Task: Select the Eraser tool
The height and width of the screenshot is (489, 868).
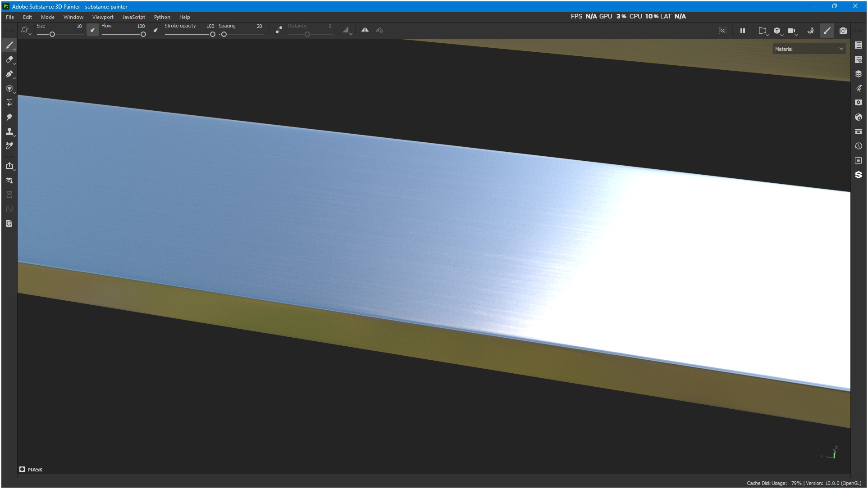Action: tap(9, 59)
